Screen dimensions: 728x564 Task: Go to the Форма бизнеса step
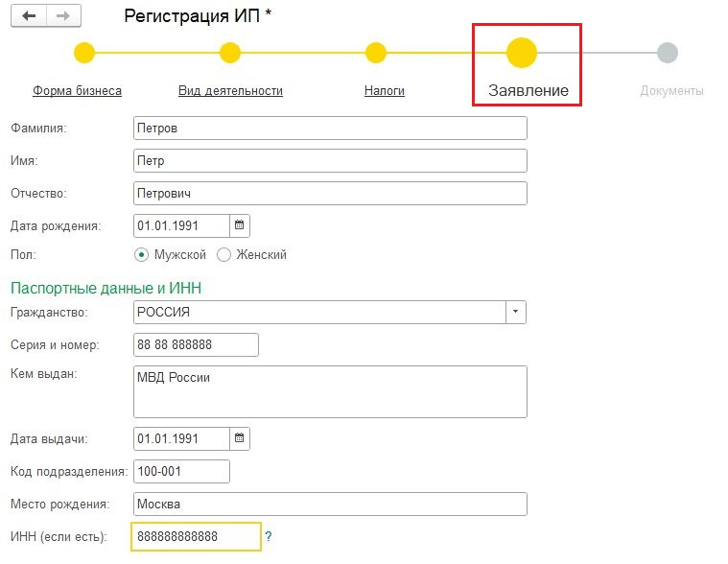pyautogui.click(x=77, y=91)
